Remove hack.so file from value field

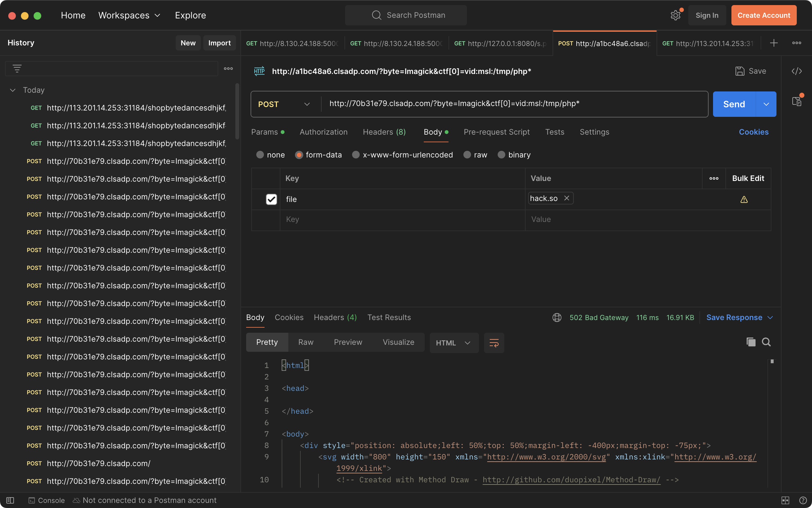click(x=567, y=198)
